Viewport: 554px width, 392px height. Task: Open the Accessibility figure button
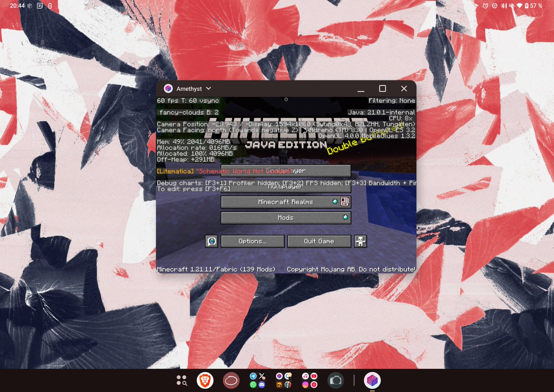point(361,241)
